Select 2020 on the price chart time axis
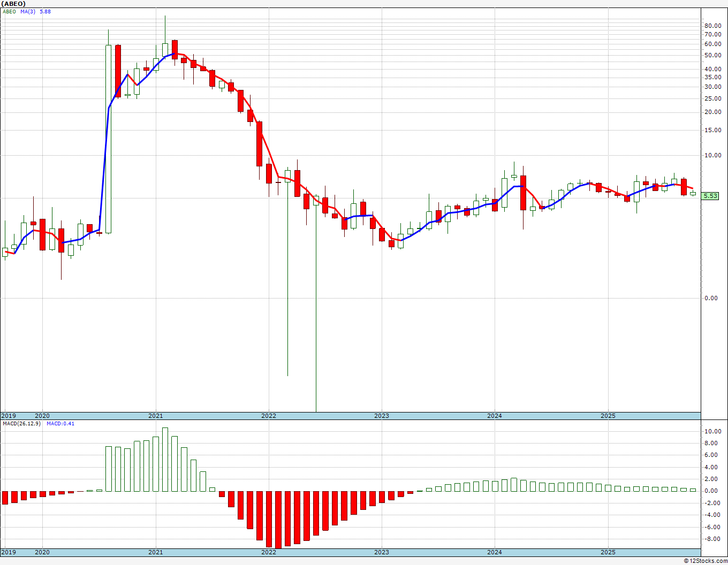 [42, 416]
